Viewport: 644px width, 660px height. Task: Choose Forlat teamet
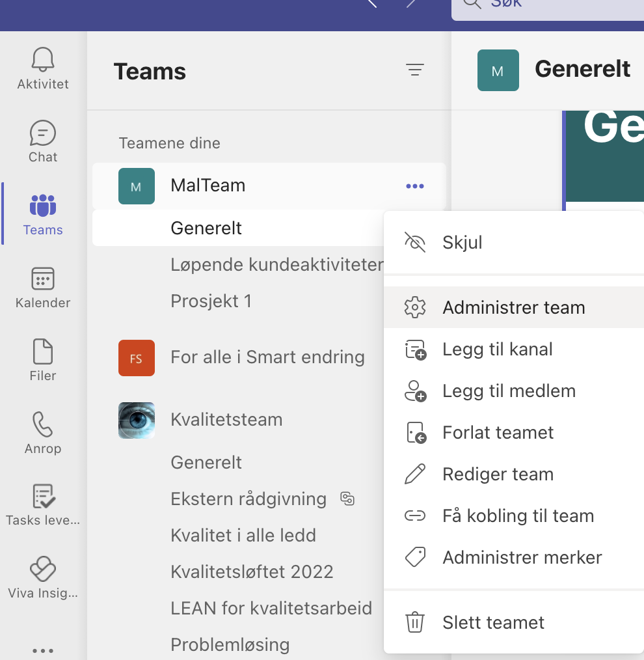(514, 433)
